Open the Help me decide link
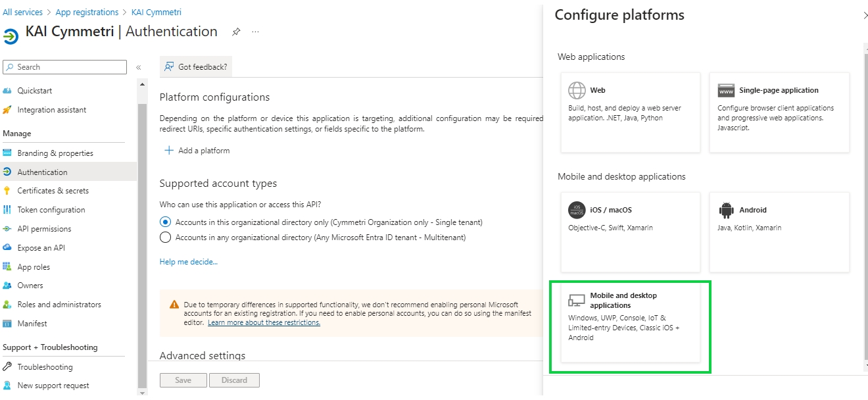This screenshot has height=400, width=868. click(189, 262)
